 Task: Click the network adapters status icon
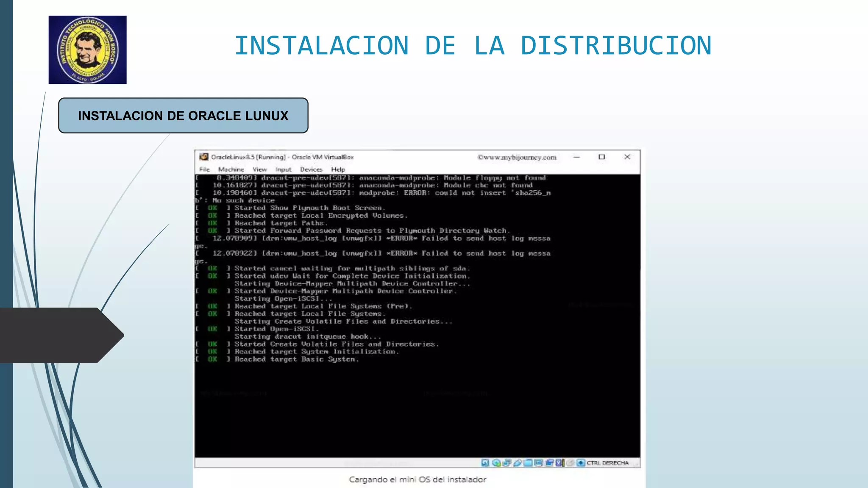[x=506, y=463]
